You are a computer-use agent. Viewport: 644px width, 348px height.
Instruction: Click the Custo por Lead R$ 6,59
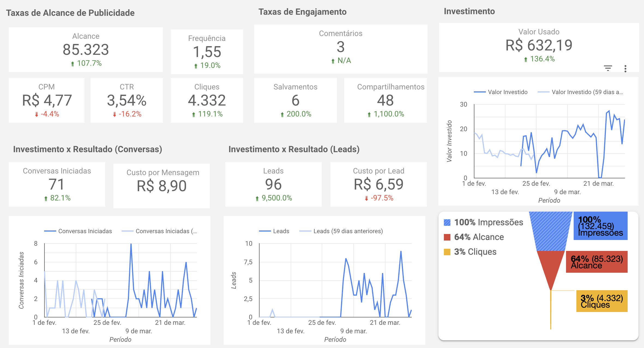pyautogui.click(x=379, y=184)
